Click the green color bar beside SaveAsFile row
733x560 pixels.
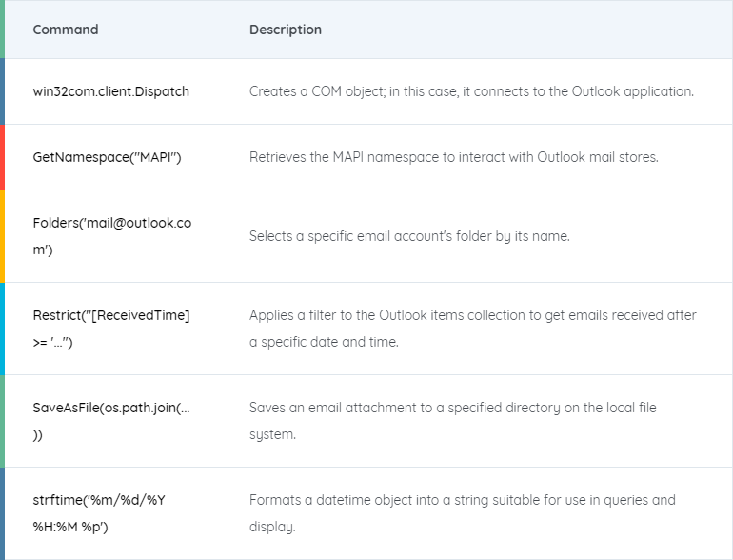pyautogui.click(x=2, y=421)
